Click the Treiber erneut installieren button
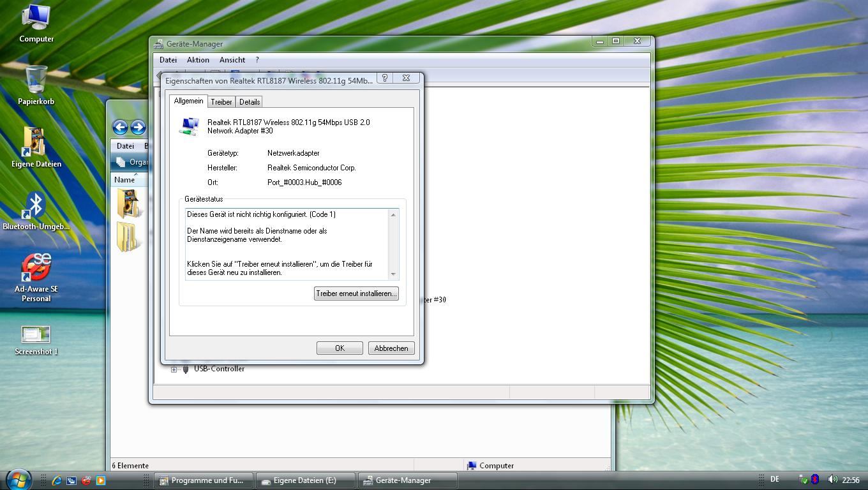Image resolution: width=868 pixels, height=490 pixels. (x=356, y=293)
